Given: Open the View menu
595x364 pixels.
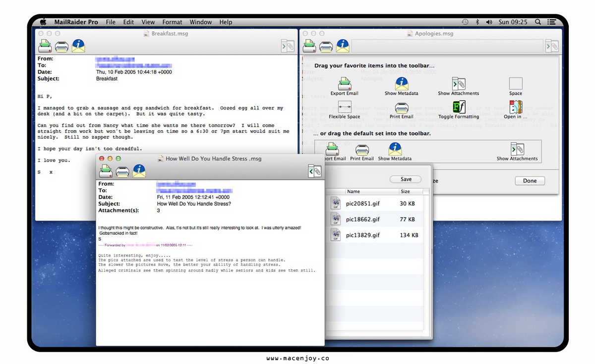Looking at the screenshot, I should coord(148,22).
